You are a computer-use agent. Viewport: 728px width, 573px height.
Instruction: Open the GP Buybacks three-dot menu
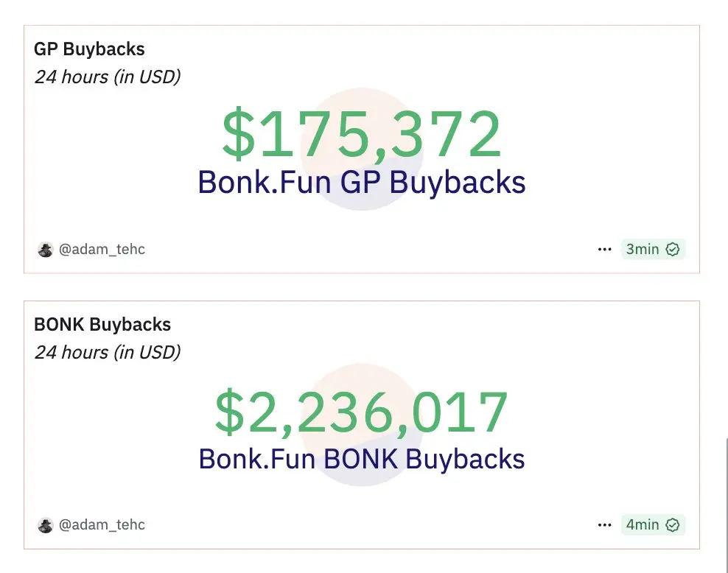pos(604,250)
